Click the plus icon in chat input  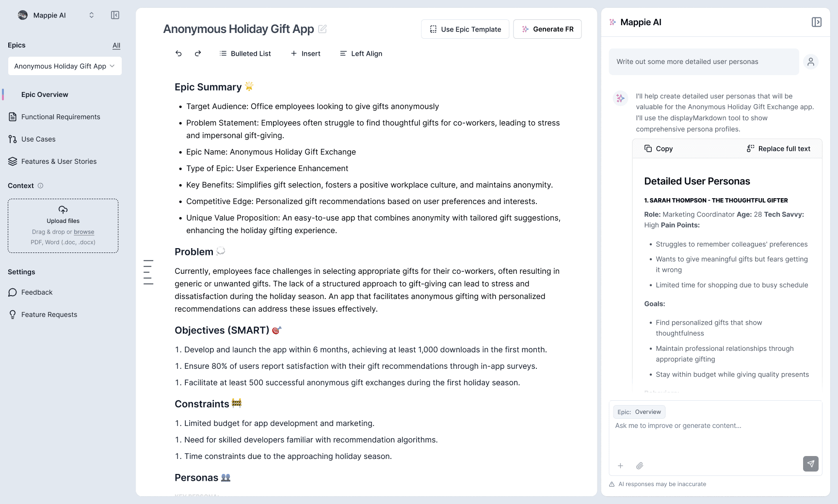620,466
